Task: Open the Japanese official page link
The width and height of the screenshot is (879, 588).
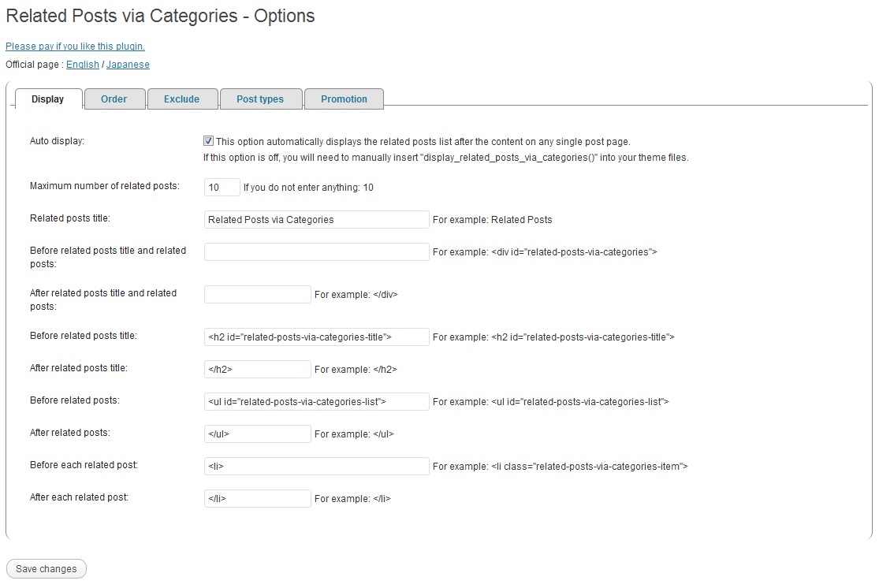Action: 128,65
